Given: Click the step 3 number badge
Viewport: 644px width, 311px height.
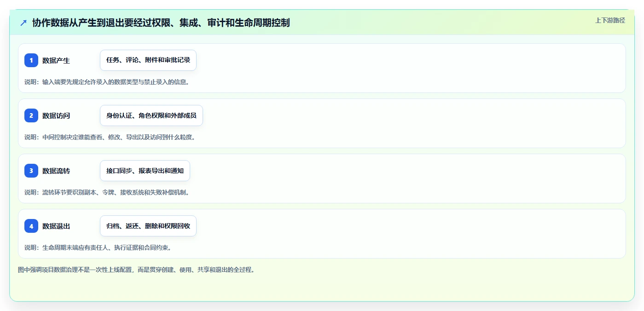Looking at the screenshot, I should click(31, 171).
